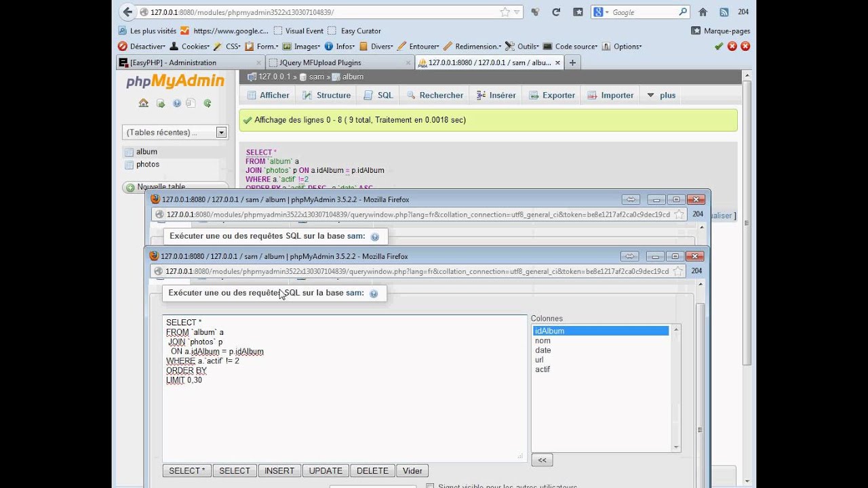Select date in the Colonnes list

[x=601, y=350]
